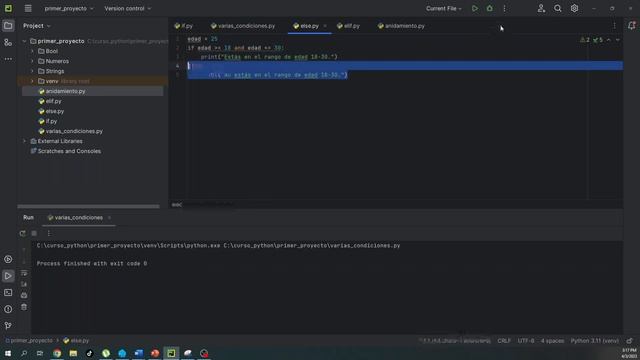The width and height of the screenshot is (640, 360).
Task: Open the Structure tool window icon
Action: tap(8, 42)
